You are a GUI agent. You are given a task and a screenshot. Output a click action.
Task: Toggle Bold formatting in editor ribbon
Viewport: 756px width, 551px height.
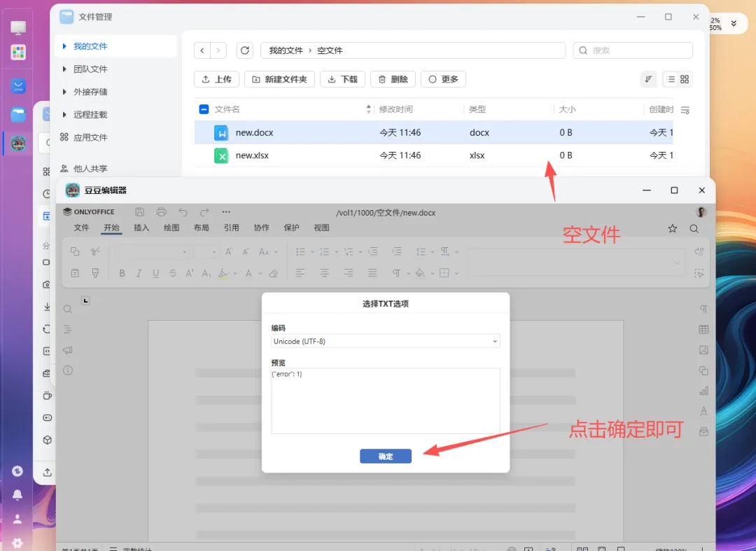tap(122, 273)
